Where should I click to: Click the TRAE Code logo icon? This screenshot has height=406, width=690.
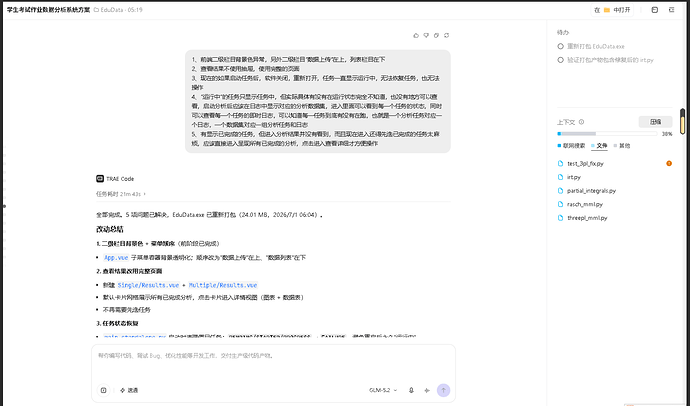100,179
